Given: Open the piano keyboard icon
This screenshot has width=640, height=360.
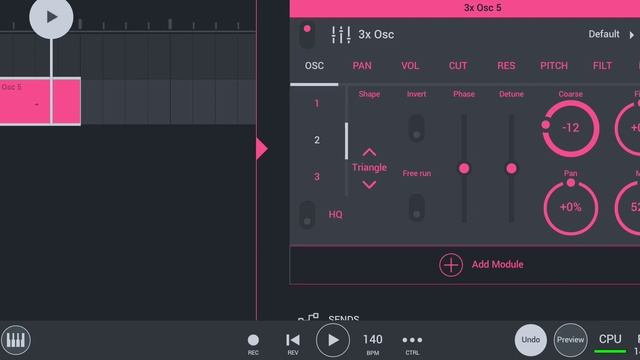Looking at the screenshot, I should pos(16,340).
